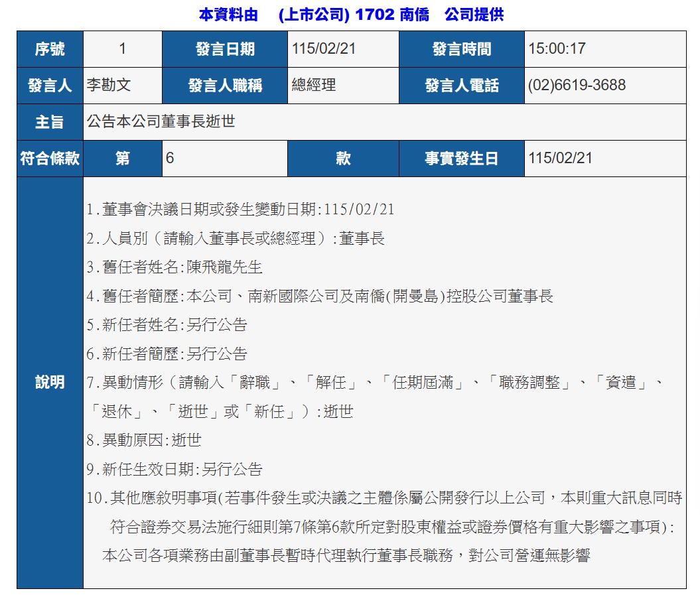This screenshot has width=700, height=597.
Task: Click the 符合條款 header cell
Action: pyautogui.click(x=50, y=159)
